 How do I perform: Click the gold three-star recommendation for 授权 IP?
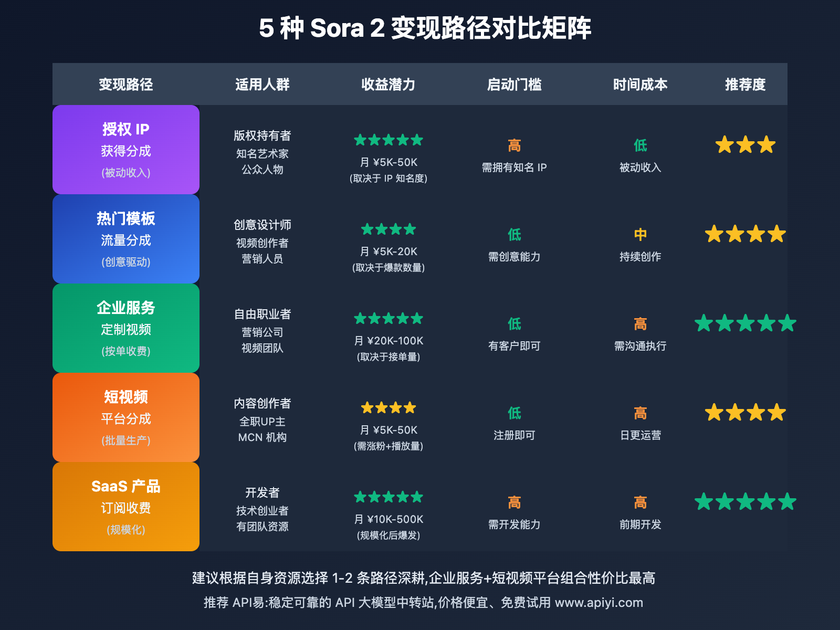tap(745, 144)
